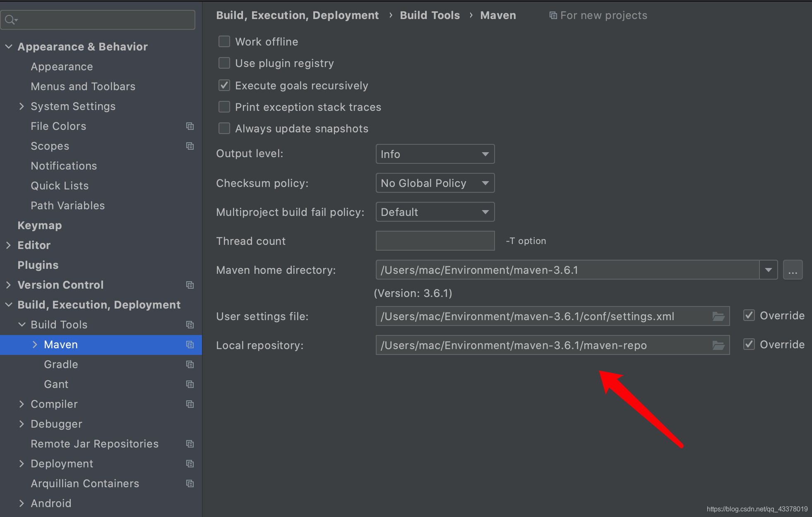
Task: Click inside the Thread count field
Action: 435,241
